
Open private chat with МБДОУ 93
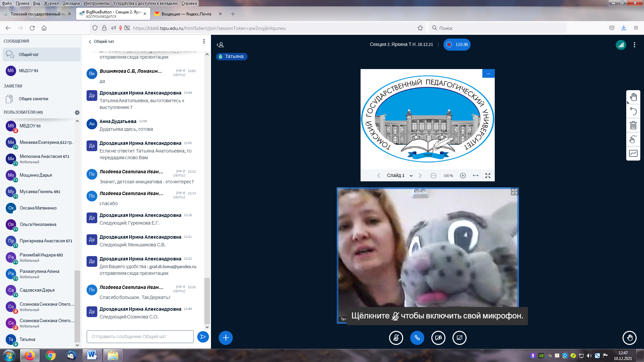click(42, 71)
